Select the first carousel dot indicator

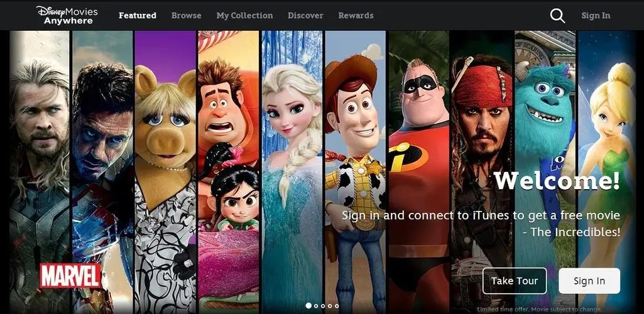click(x=308, y=306)
